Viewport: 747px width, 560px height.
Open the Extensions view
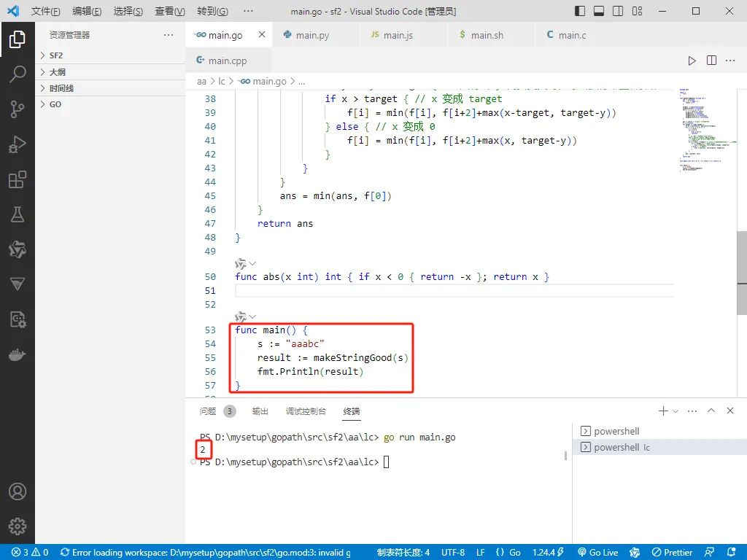(x=18, y=179)
